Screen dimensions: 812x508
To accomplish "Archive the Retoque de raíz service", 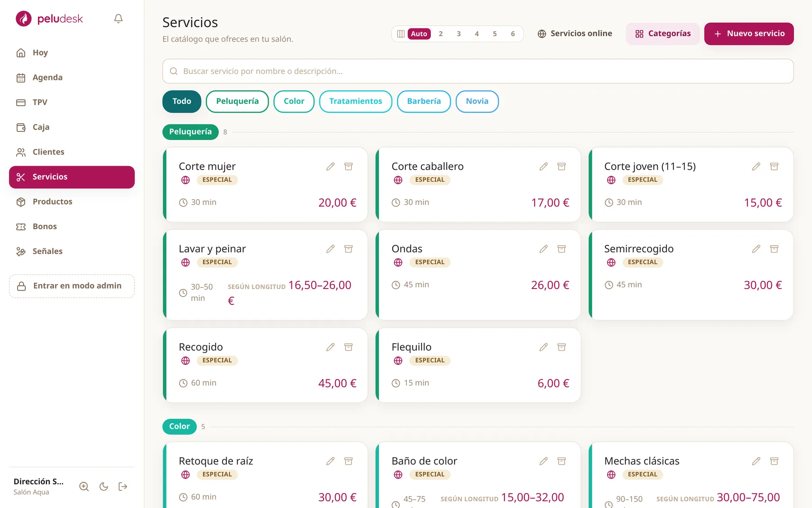I will coord(349,461).
